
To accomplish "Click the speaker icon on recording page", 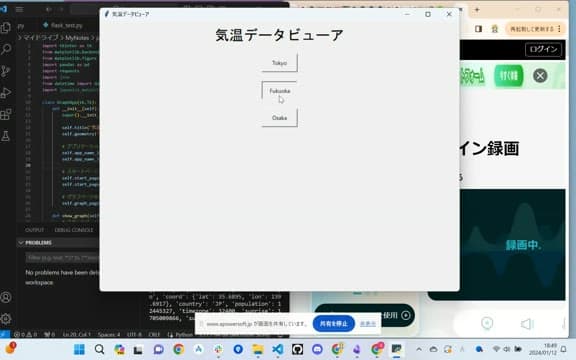I will click(527, 324).
